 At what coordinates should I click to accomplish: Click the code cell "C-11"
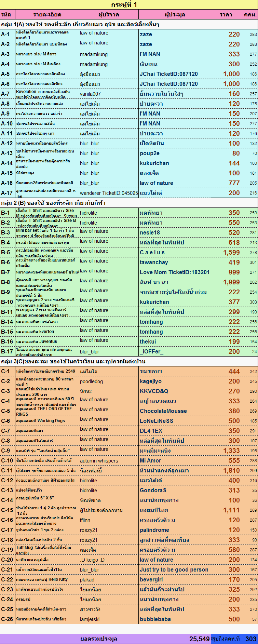(7, 471)
